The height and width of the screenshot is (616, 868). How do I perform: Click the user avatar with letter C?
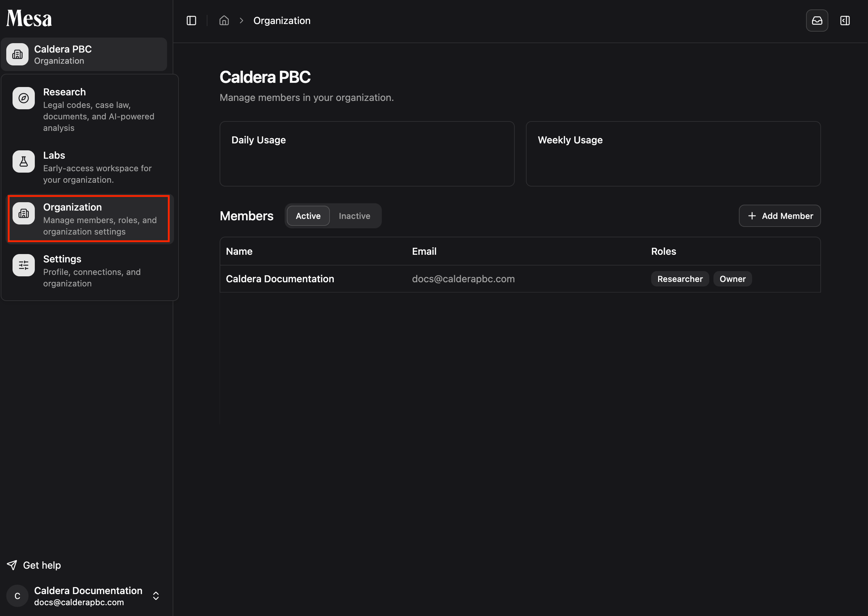17,596
